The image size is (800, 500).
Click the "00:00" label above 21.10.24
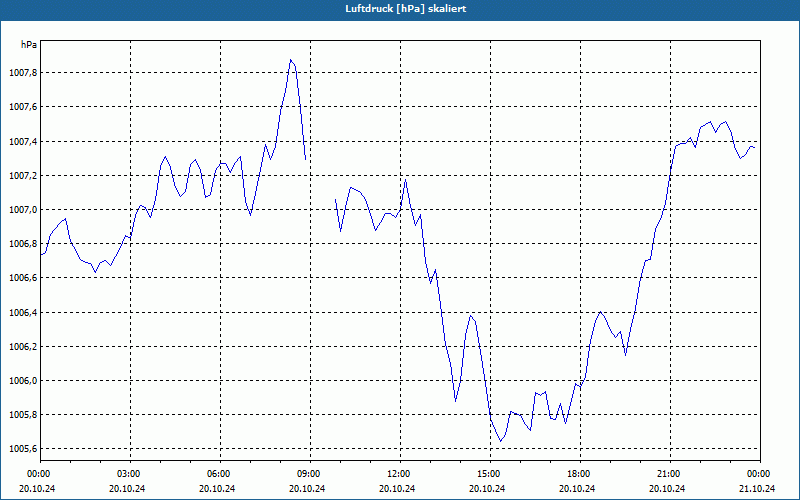tap(760, 474)
